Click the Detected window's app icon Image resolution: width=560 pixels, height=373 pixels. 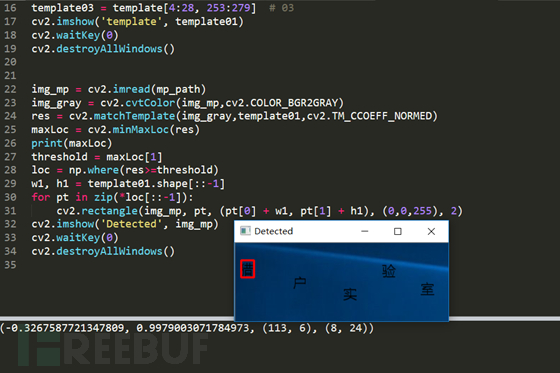[245, 231]
